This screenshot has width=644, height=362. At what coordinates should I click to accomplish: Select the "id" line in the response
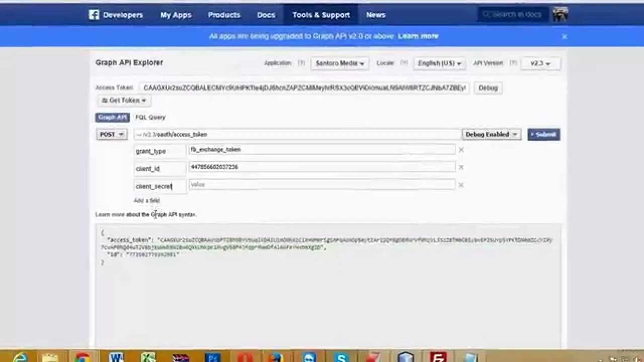coord(143,254)
